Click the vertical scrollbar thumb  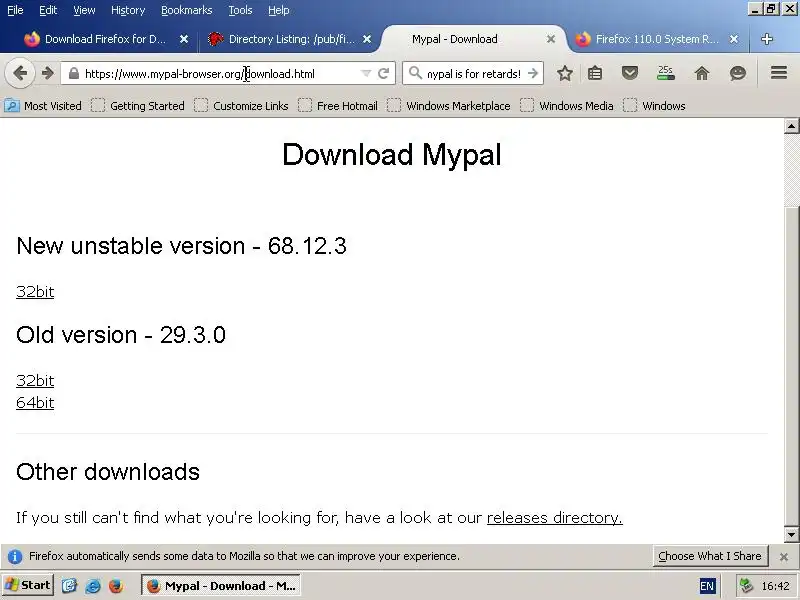coord(791,366)
